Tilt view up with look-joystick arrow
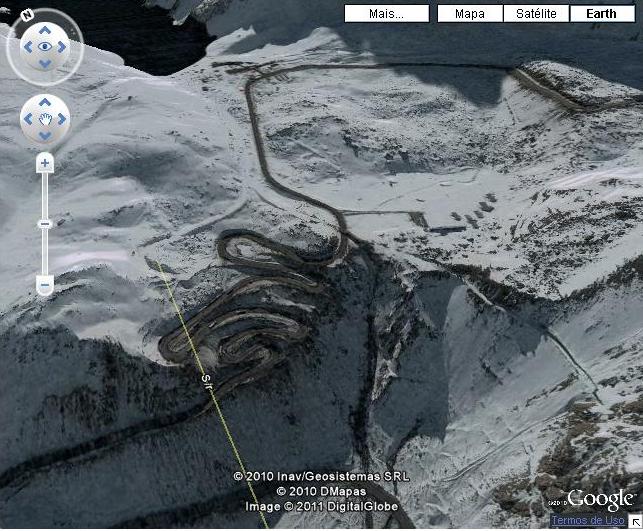 click(x=45, y=30)
